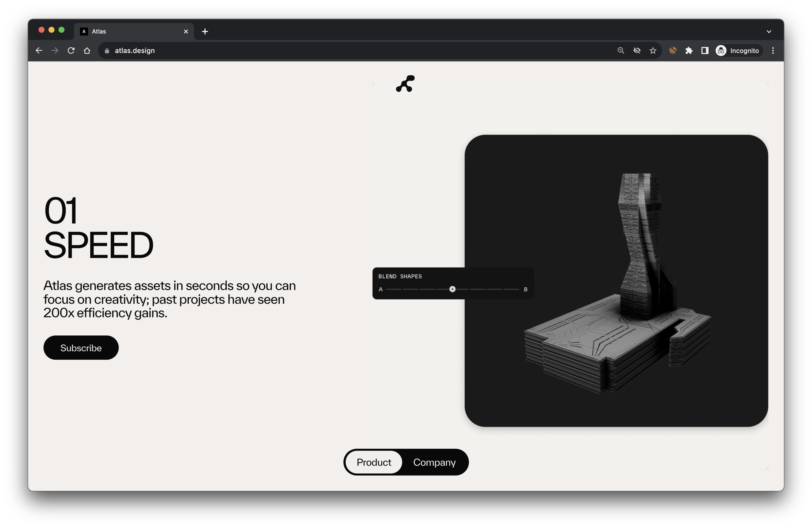This screenshot has height=528, width=812.
Task: Open Chrome three-dot menu
Action: coord(773,50)
